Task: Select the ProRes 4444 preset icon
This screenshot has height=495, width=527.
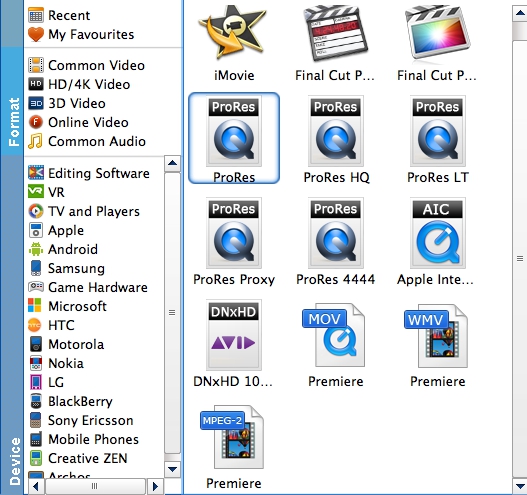Action: 335,233
